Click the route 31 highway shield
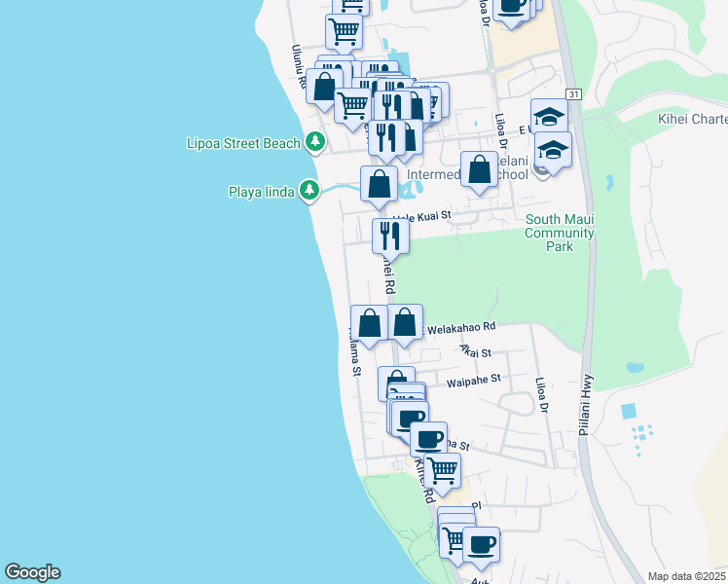Viewport: 728px width, 584px height. [574, 94]
